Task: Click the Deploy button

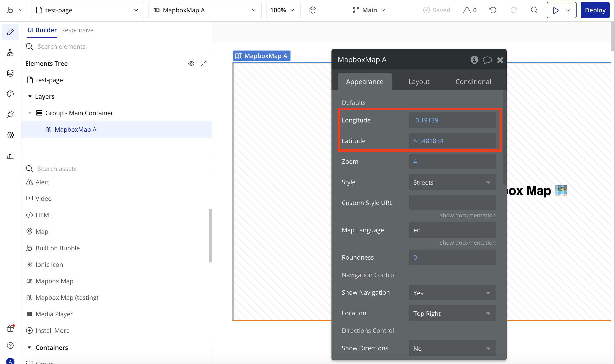Action: [595, 10]
